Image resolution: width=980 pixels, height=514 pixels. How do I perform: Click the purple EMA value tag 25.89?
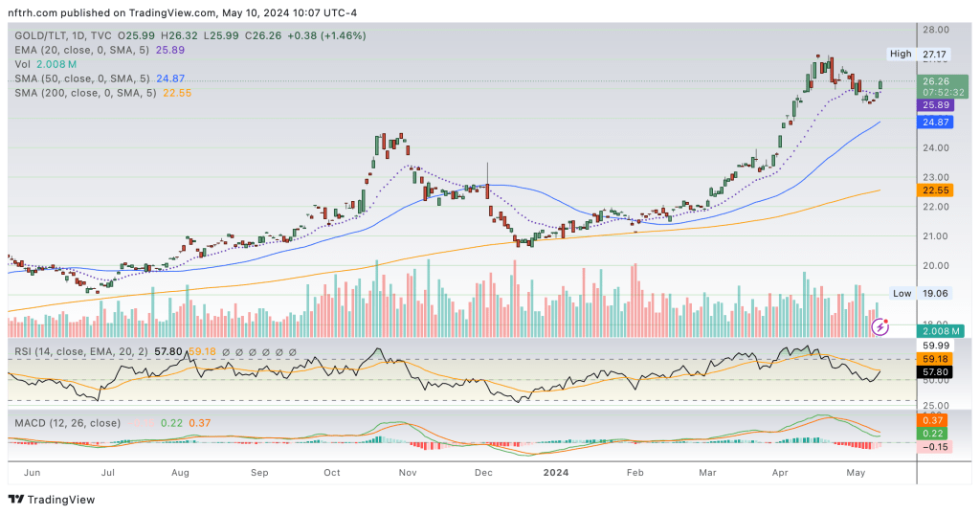[x=933, y=105]
